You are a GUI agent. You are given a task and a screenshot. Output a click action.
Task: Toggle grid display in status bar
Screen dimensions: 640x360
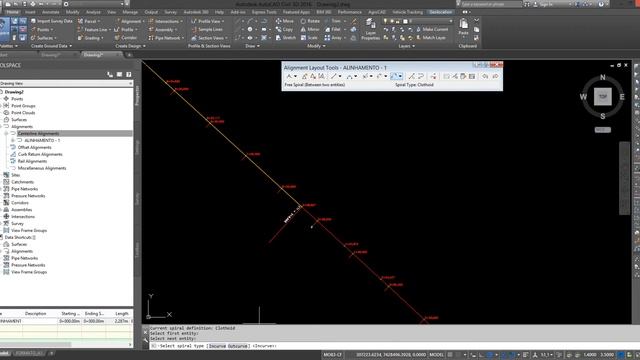[x=450, y=355]
